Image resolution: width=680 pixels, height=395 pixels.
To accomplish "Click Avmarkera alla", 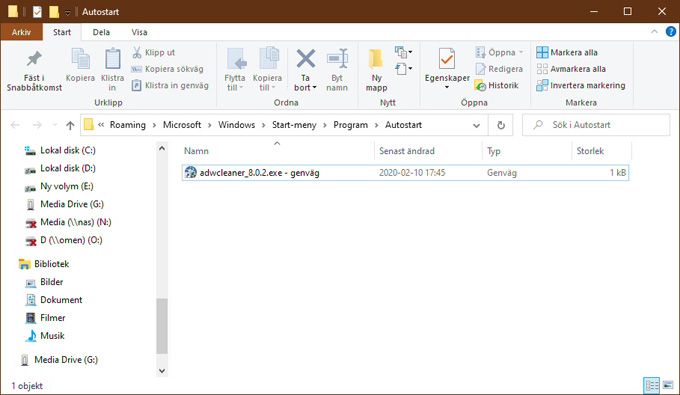I will coord(571,69).
